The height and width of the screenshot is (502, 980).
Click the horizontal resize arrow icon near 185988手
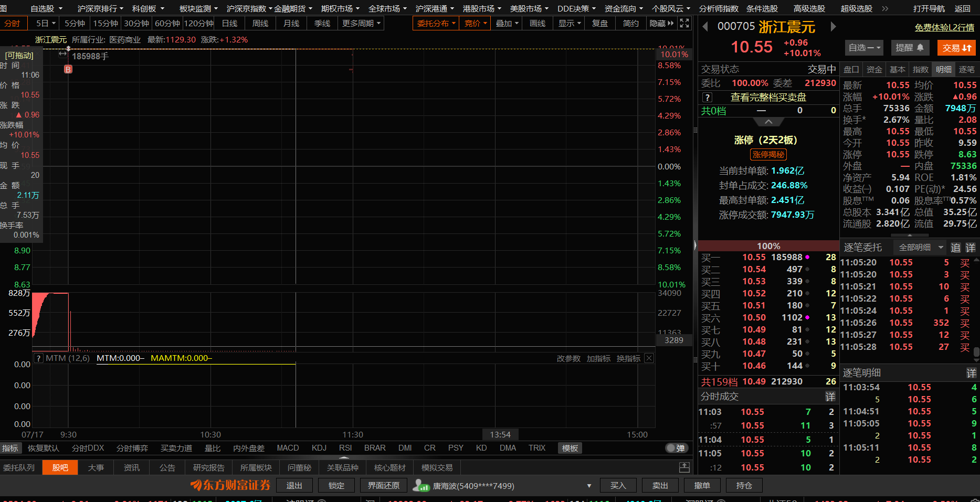coord(62,54)
